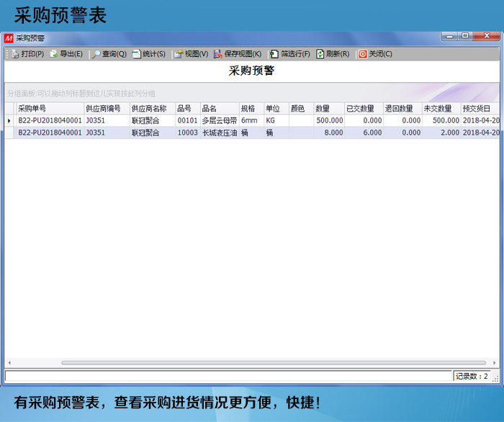504x422 pixels.
Task: Sort by 规格 column header
Action: pos(252,109)
